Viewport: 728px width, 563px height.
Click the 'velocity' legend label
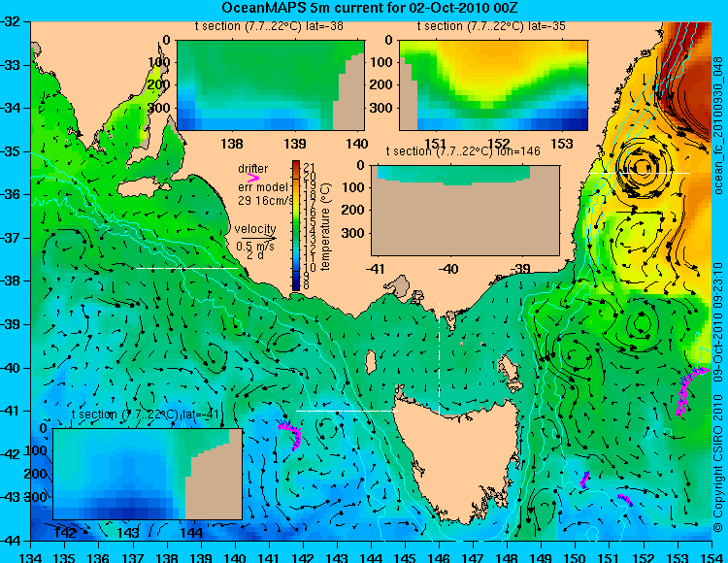[255, 229]
